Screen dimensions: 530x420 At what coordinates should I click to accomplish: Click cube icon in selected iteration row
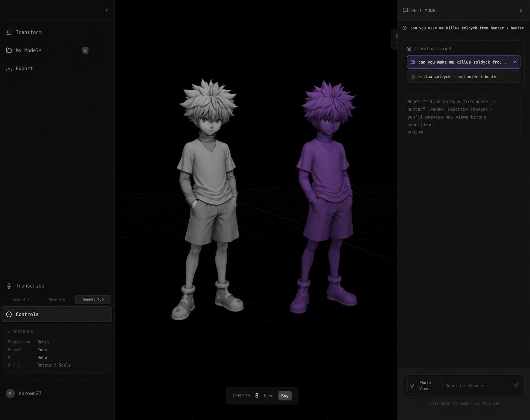[413, 62]
